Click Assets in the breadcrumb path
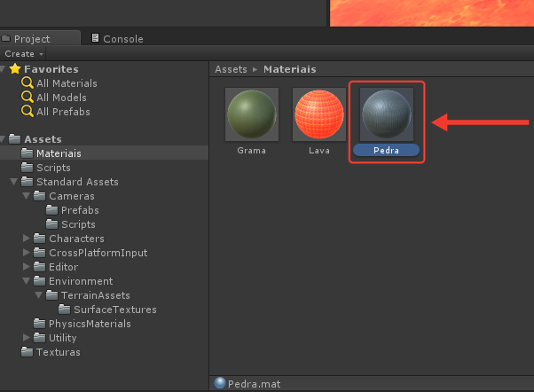 click(231, 69)
